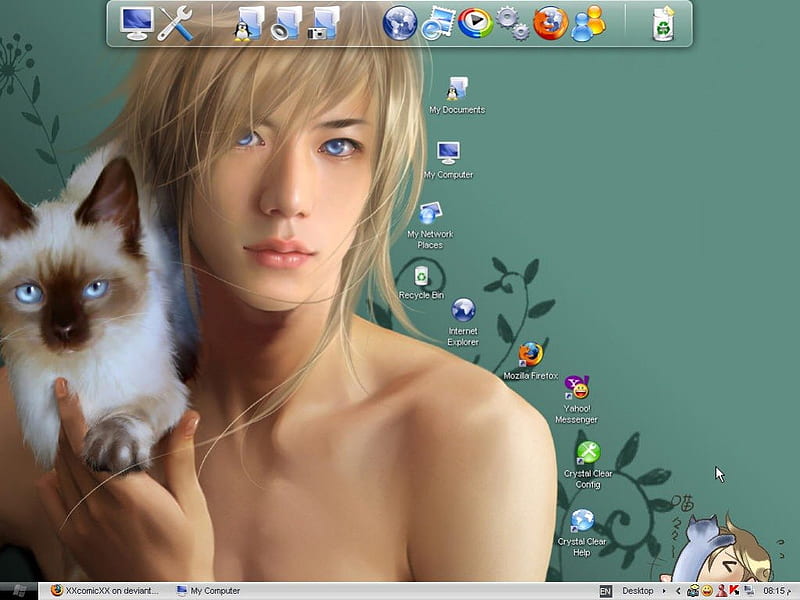Launch Firefox from the top dock
800x600 pixels.
[551, 23]
